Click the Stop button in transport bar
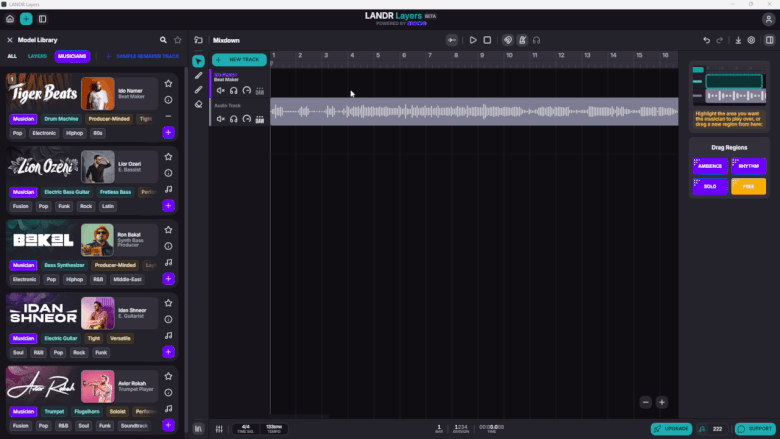 click(487, 40)
